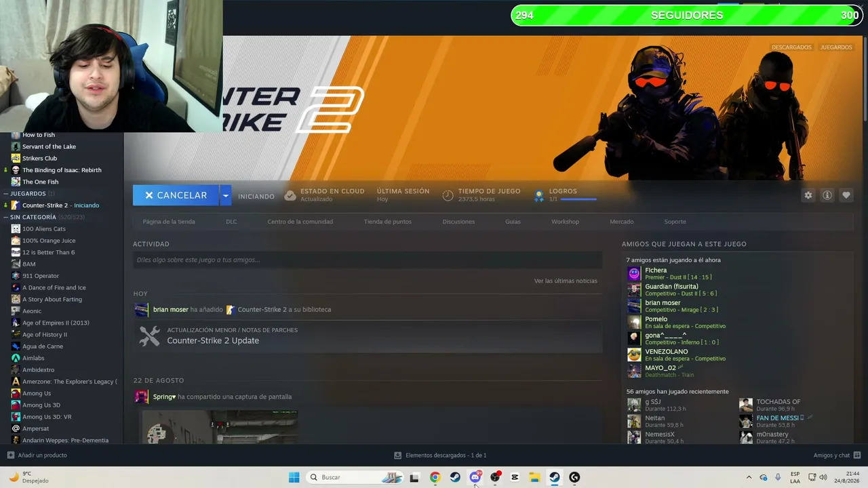Open the Página de la tienda tab
This screenshot has width=868, height=488.
click(169, 222)
